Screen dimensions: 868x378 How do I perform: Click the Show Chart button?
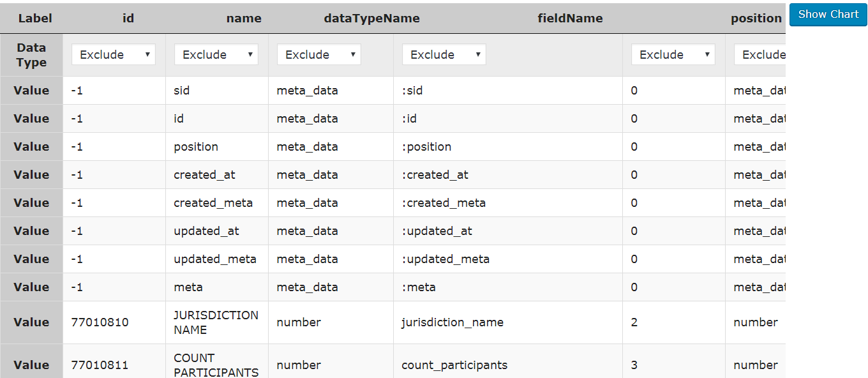pos(828,15)
